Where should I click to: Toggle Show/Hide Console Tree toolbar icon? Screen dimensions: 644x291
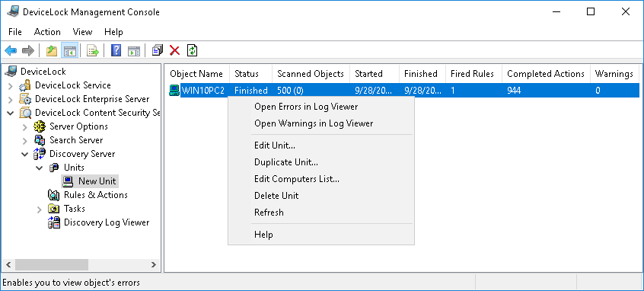click(69, 50)
